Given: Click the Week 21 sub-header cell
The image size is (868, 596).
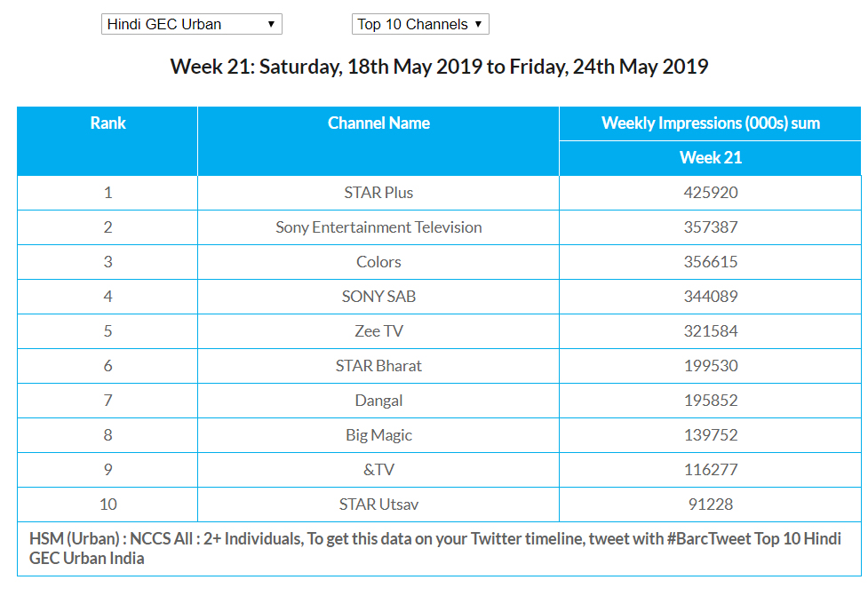Looking at the screenshot, I should (x=710, y=158).
